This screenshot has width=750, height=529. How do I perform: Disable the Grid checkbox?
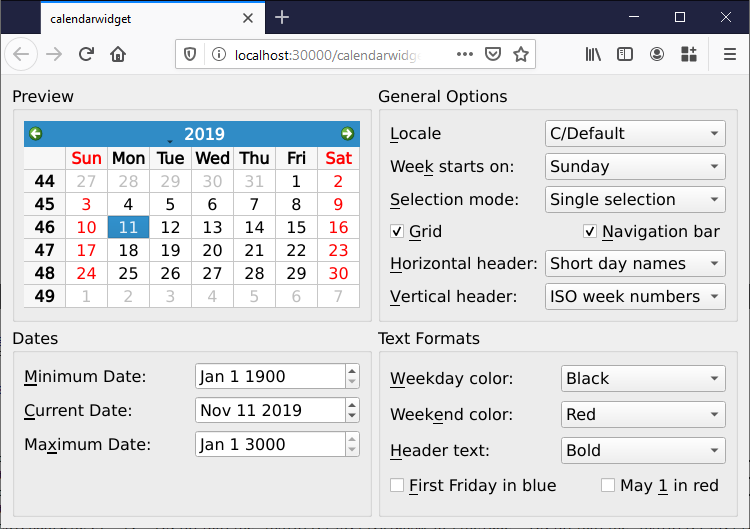click(x=397, y=232)
